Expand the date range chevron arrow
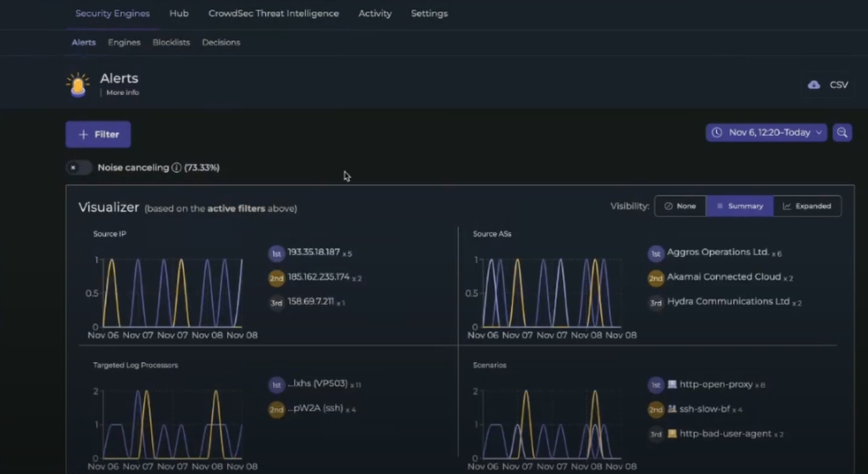The image size is (868, 474). (x=819, y=132)
